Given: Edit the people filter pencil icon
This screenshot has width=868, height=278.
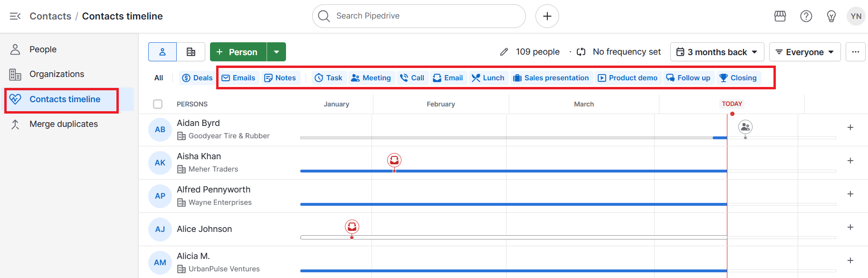Looking at the screenshot, I should (504, 52).
